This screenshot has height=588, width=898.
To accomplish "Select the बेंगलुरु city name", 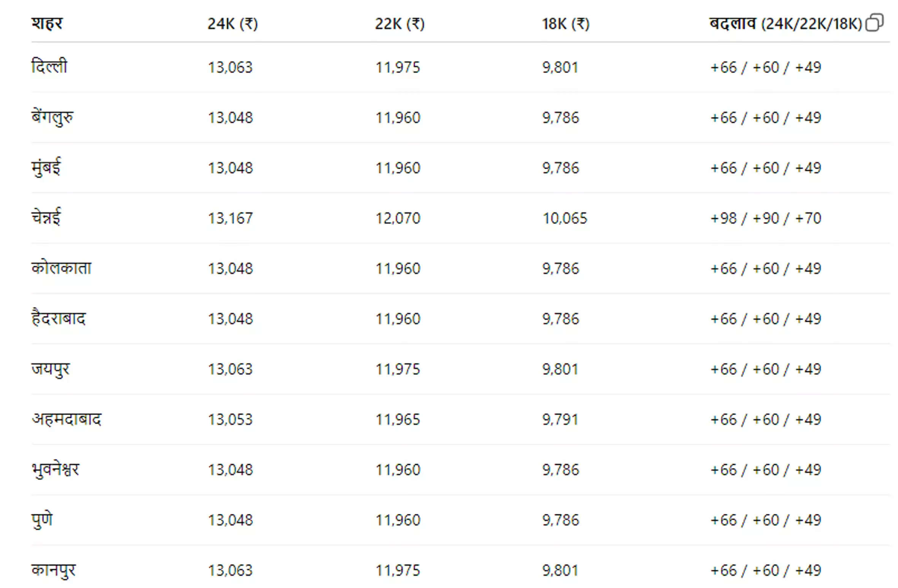I will pyautogui.click(x=52, y=117).
